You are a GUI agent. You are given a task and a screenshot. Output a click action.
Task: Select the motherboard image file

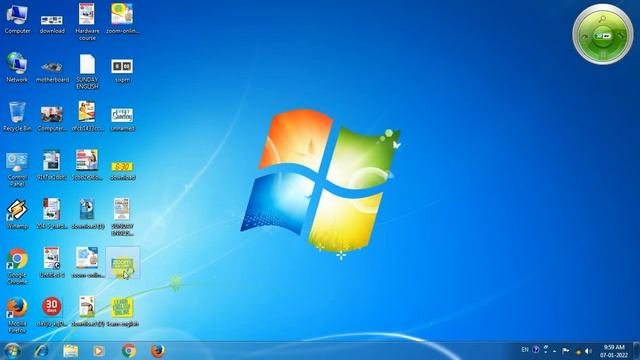(52, 71)
